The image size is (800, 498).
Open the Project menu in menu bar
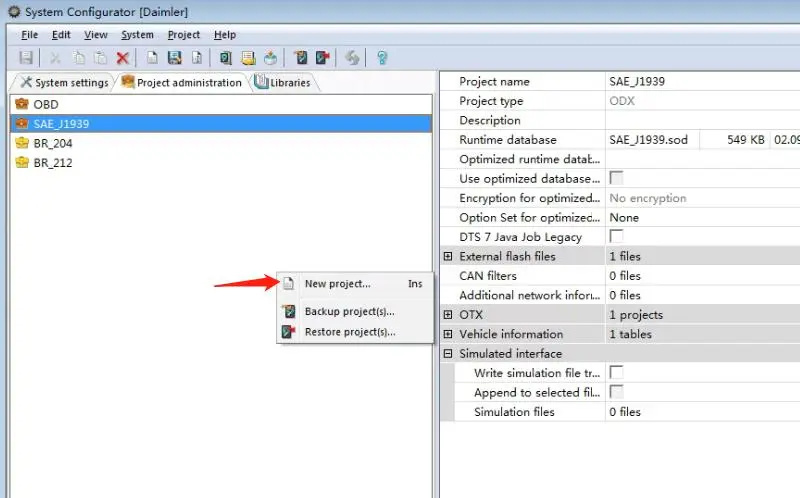tap(183, 35)
